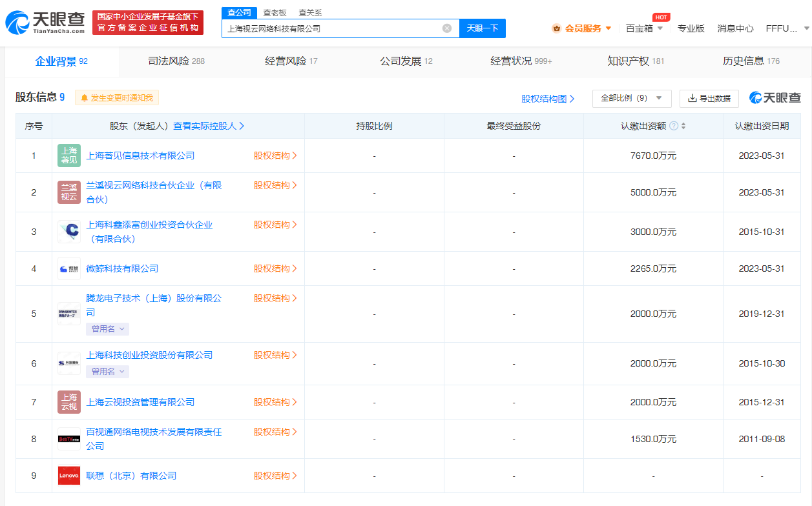Select the 查老板 search mode tab
812x506 pixels.
pos(275,13)
